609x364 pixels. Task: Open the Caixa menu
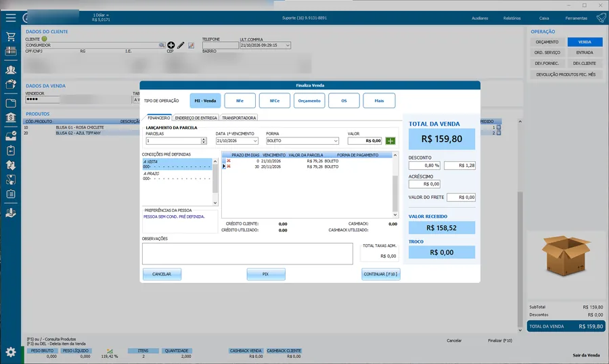544,18
